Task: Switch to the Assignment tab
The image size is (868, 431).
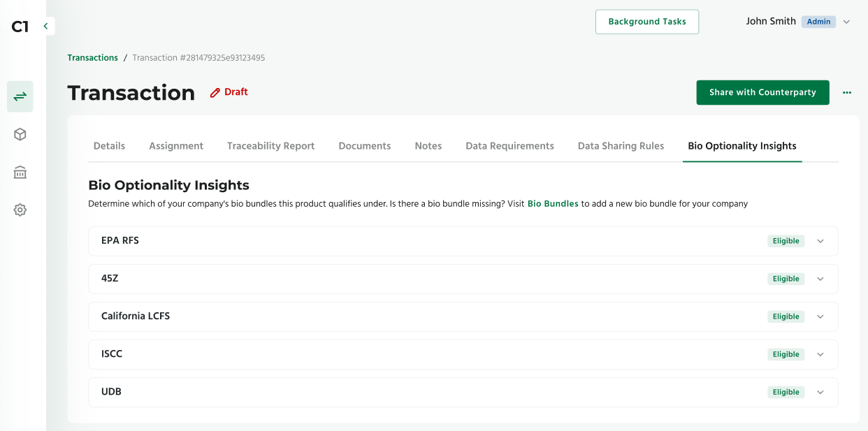Action: point(176,146)
